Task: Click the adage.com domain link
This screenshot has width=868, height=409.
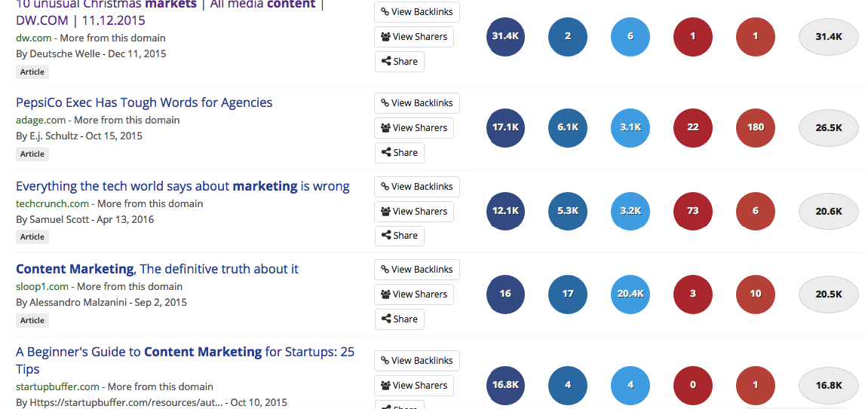Action: 41,120
